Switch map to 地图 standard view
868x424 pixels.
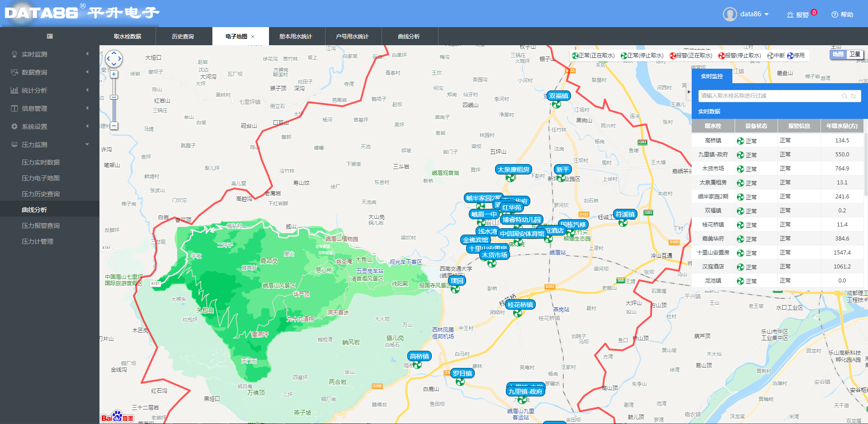coord(838,54)
